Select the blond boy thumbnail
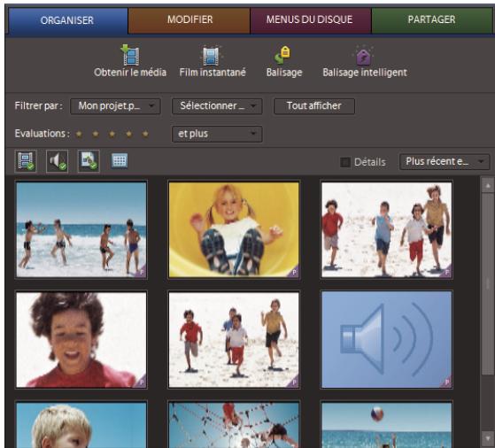Screen dimensions: 495x448 tap(81, 424)
